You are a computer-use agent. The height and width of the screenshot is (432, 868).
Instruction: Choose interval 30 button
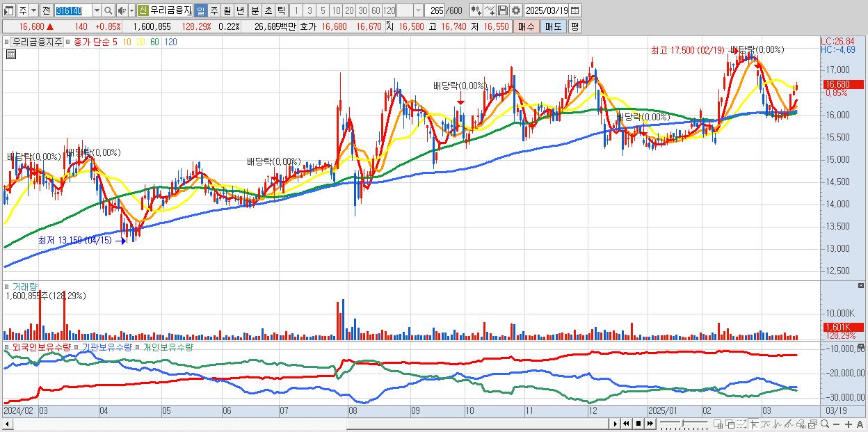click(x=362, y=10)
